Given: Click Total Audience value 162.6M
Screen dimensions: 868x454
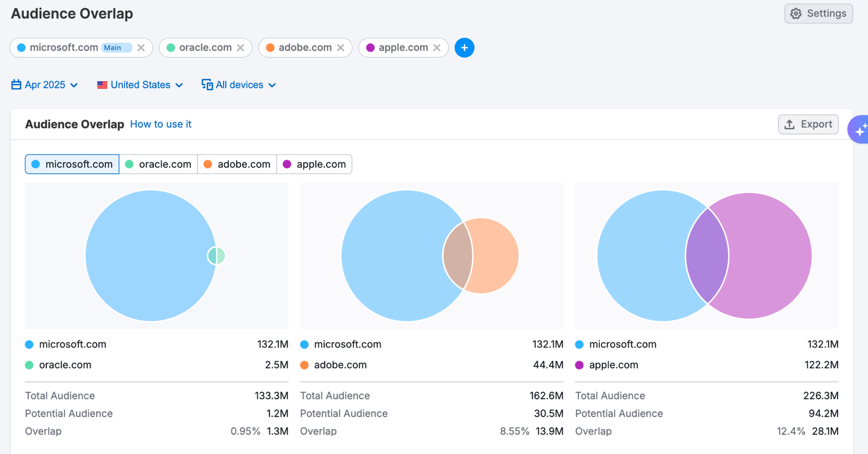Looking at the screenshot, I should (x=546, y=396).
